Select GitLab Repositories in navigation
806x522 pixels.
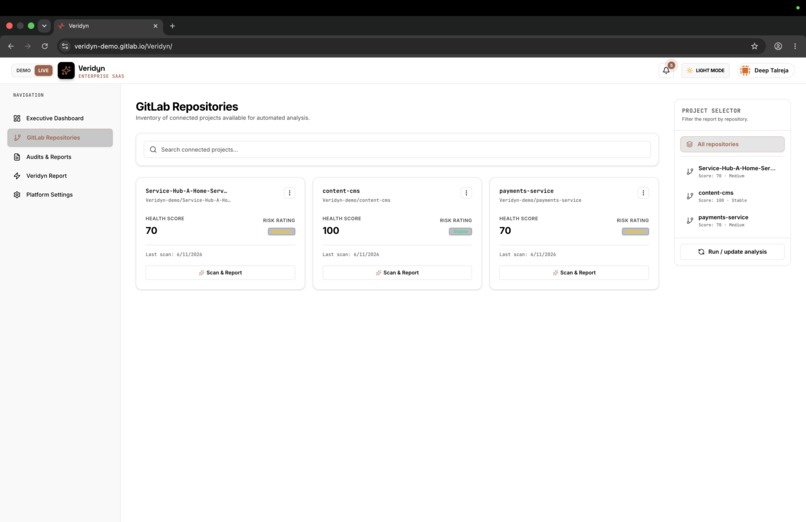61,138
